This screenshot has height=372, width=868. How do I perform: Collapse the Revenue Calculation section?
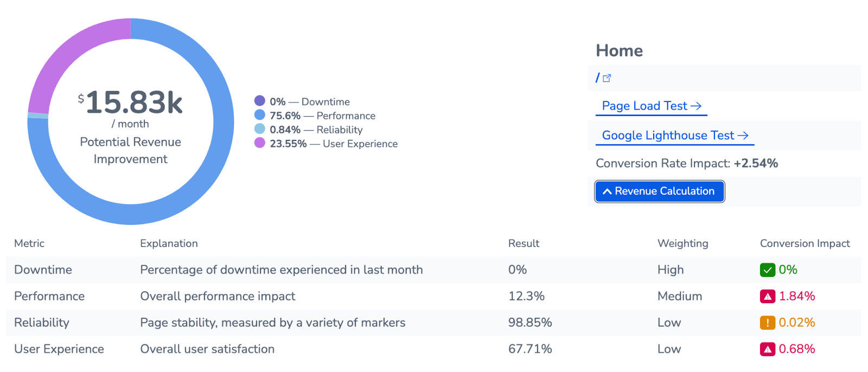[x=659, y=191]
